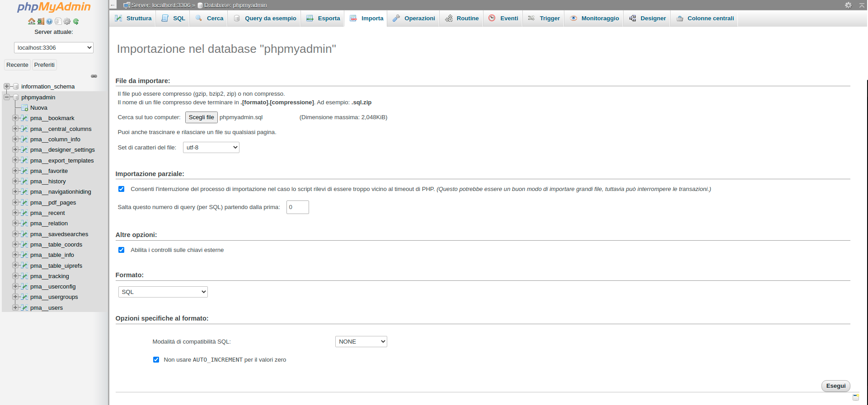Viewport: 868px width, 405px height.
Task: Click the phpmyadmin database cylinder icon in tree
Action: [x=16, y=97]
